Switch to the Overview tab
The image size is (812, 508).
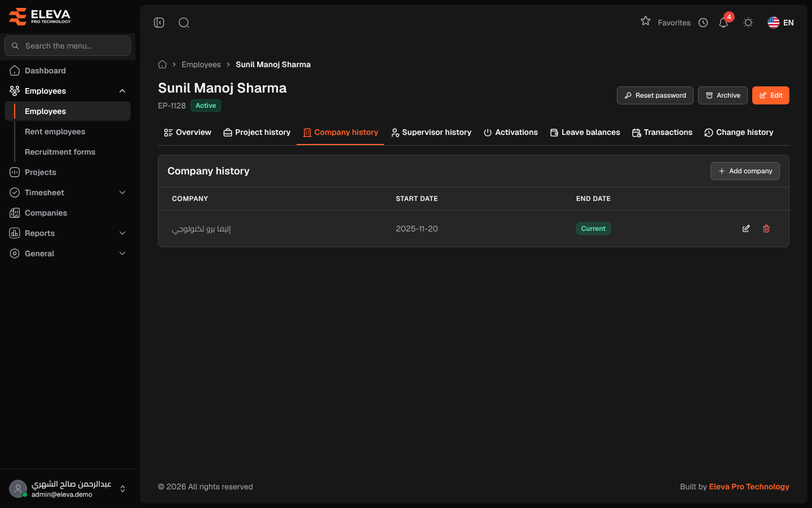(188, 133)
